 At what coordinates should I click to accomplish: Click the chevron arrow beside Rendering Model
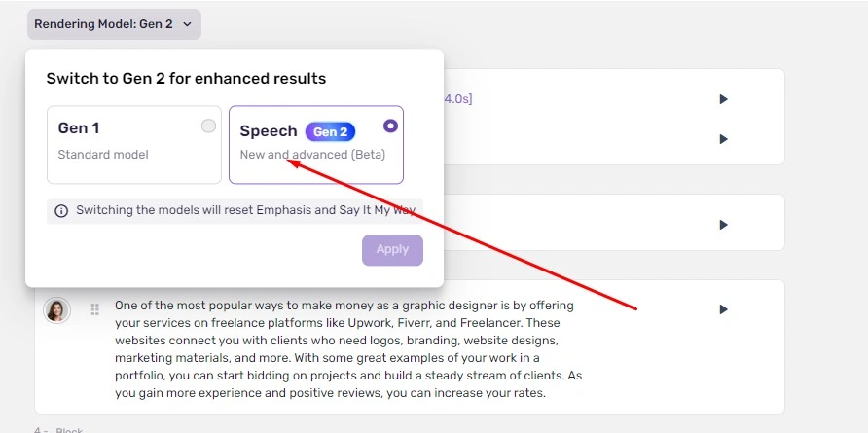(187, 24)
